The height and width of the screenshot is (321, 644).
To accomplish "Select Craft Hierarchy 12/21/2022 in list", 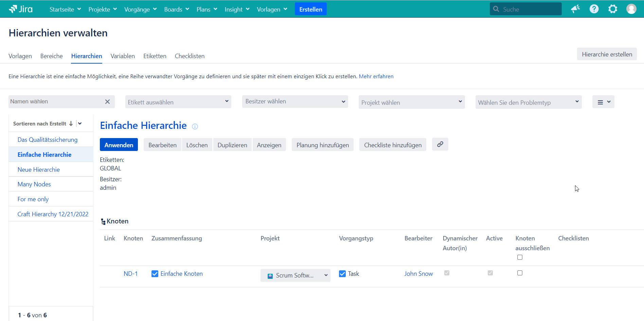I will (53, 214).
